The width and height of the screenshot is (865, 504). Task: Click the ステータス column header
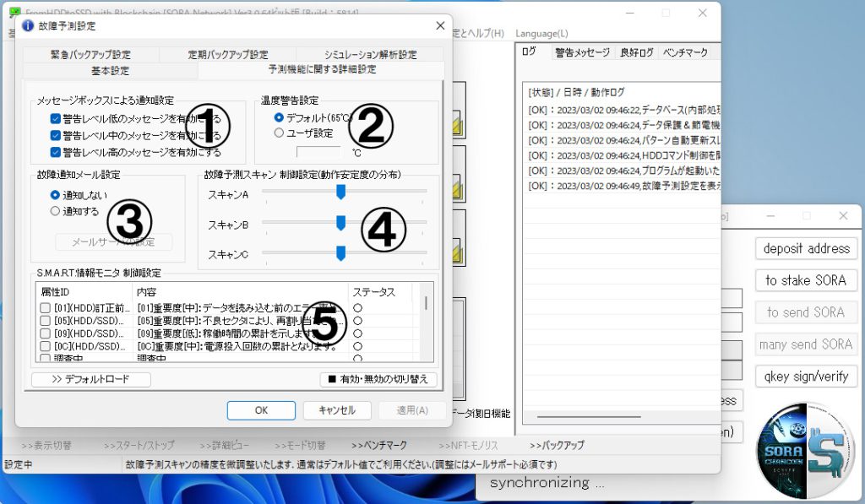point(381,292)
